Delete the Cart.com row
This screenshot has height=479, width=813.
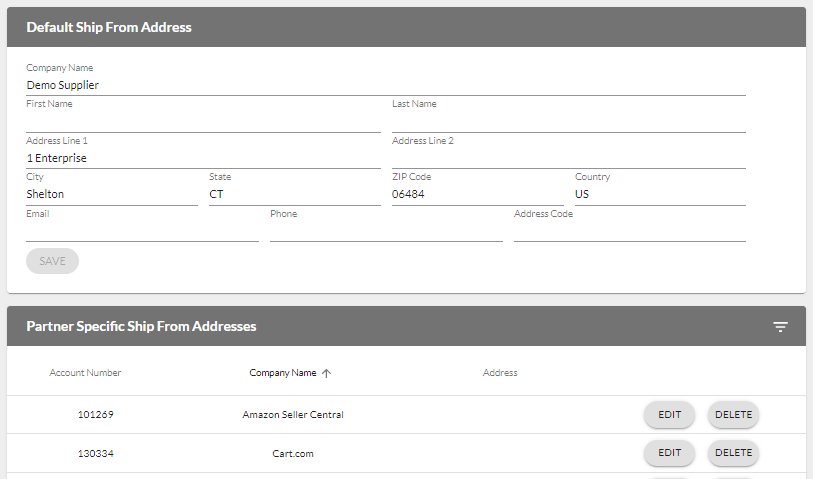point(733,453)
